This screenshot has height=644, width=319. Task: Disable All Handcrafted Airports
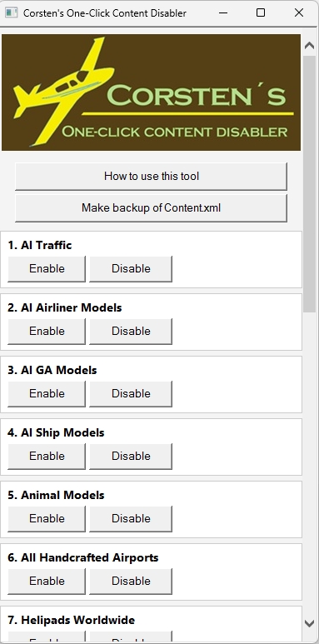point(131,581)
